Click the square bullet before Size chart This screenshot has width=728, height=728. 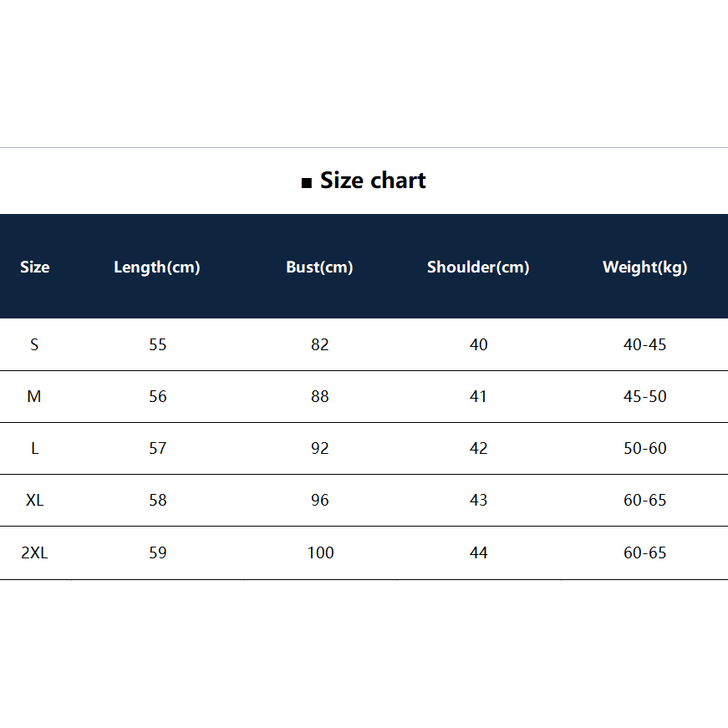[306, 183]
